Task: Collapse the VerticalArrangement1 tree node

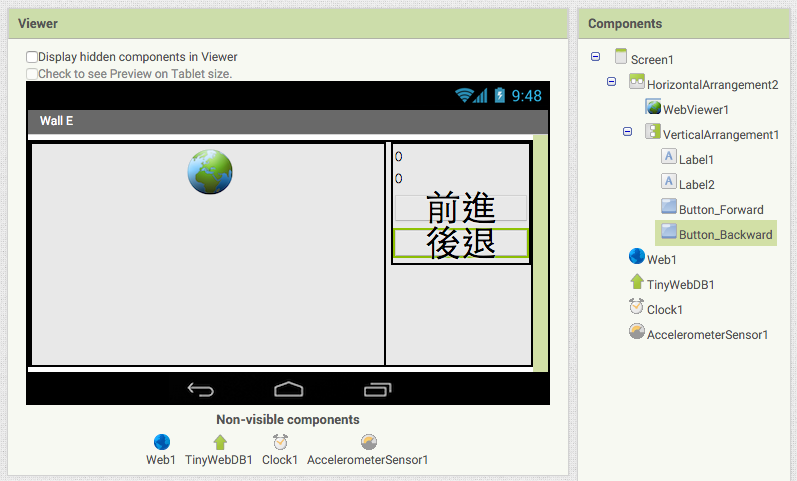Action: tap(627, 132)
